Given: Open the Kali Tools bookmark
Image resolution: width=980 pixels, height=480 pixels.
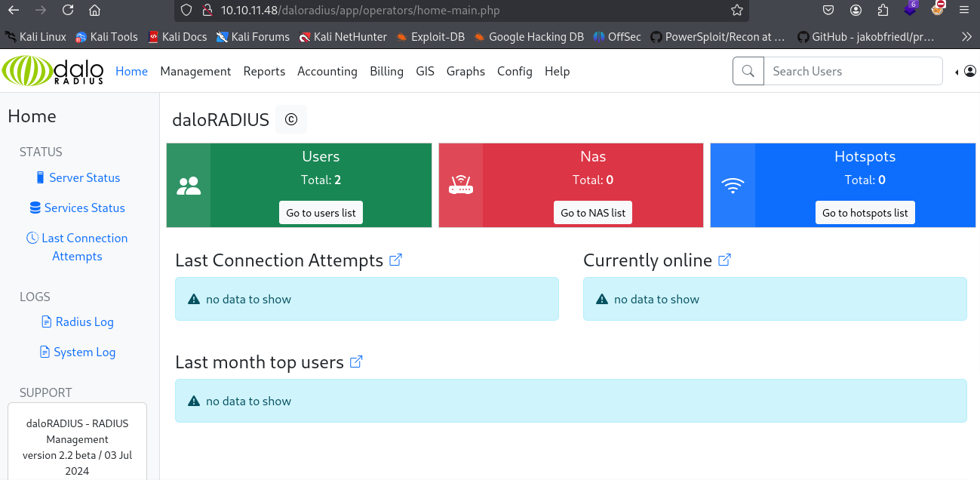Looking at the screenshot, I should 106,36.
